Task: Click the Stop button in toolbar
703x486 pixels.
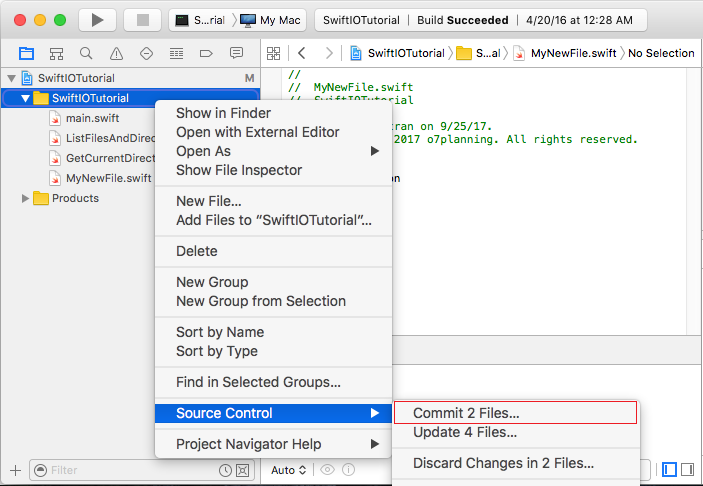Action: click(x=143, y=20)
